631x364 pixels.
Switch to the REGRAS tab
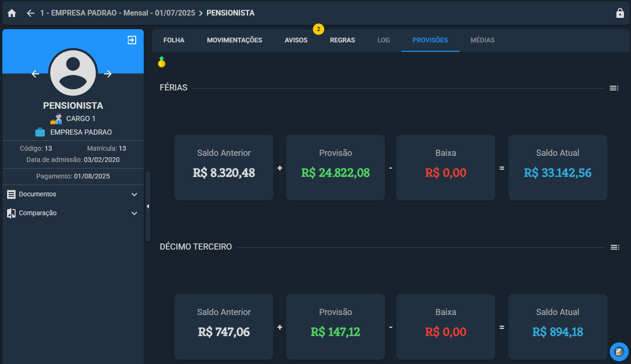[x=343, y=40]
